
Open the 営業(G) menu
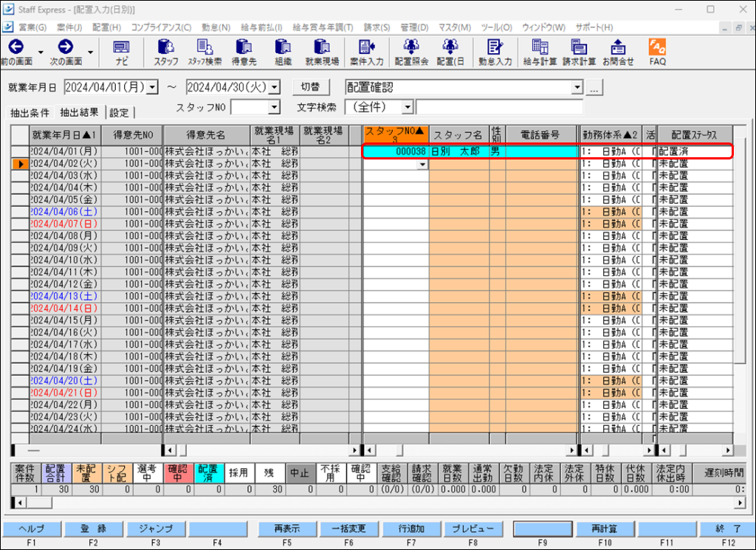pyautogui.click(x=32, y=27)
